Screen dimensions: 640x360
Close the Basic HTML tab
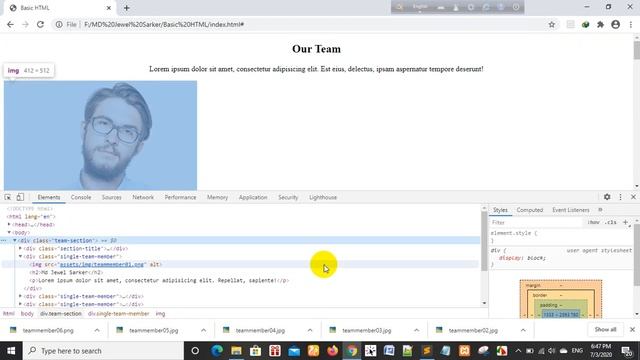coord(109,8)
